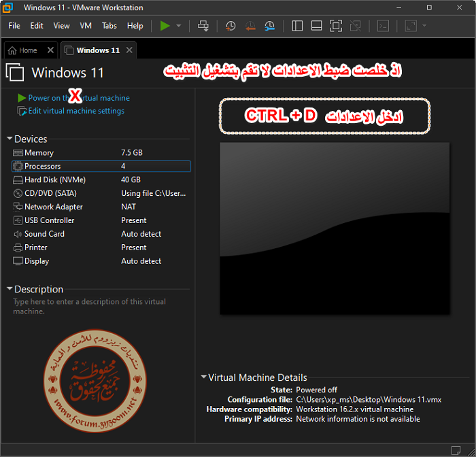Collapse the Virtual Machine Details section
Viewport: 476px width, 457px height.
pos(204,377)
